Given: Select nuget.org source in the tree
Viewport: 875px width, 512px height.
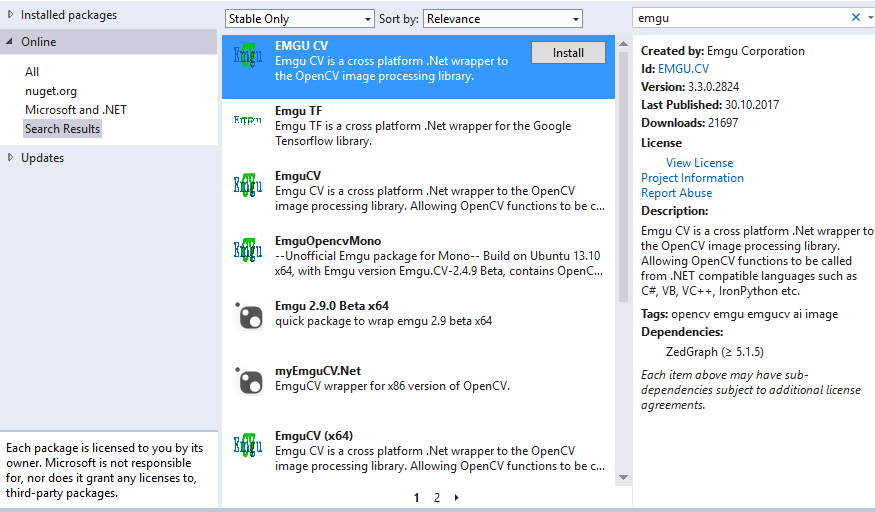Looking at the screenshot, I should coord(51,91).
